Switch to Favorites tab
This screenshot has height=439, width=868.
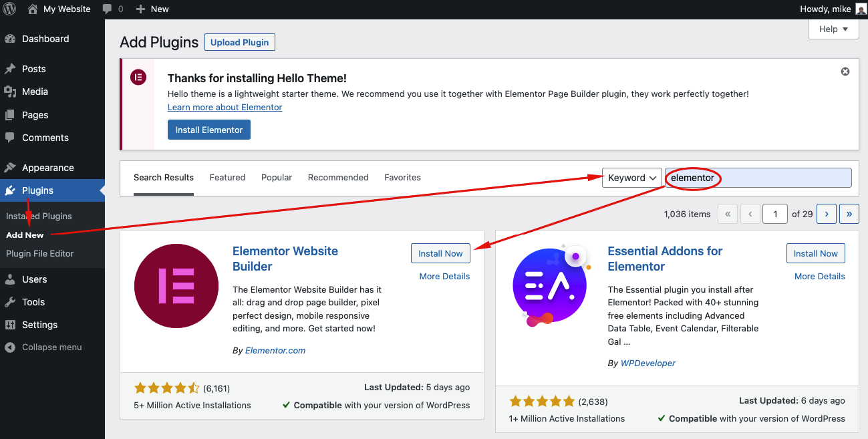tap(402, 178)
